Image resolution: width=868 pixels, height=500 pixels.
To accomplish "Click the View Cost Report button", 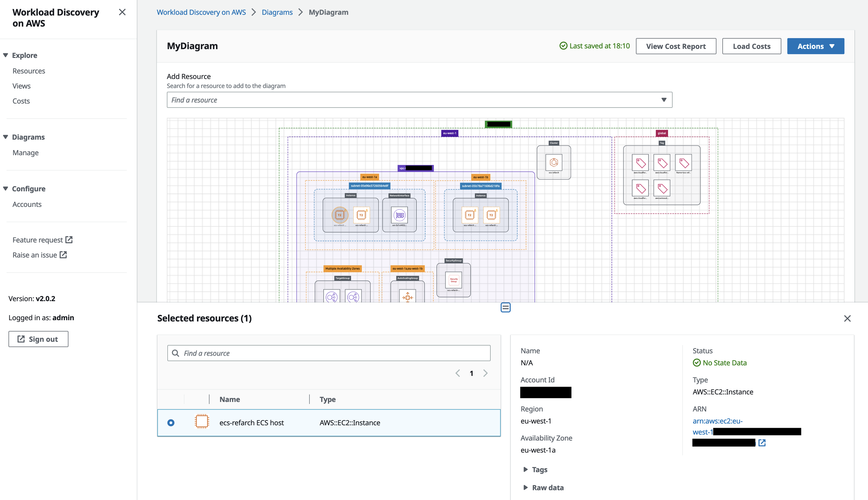I will (x=676, y=46).
